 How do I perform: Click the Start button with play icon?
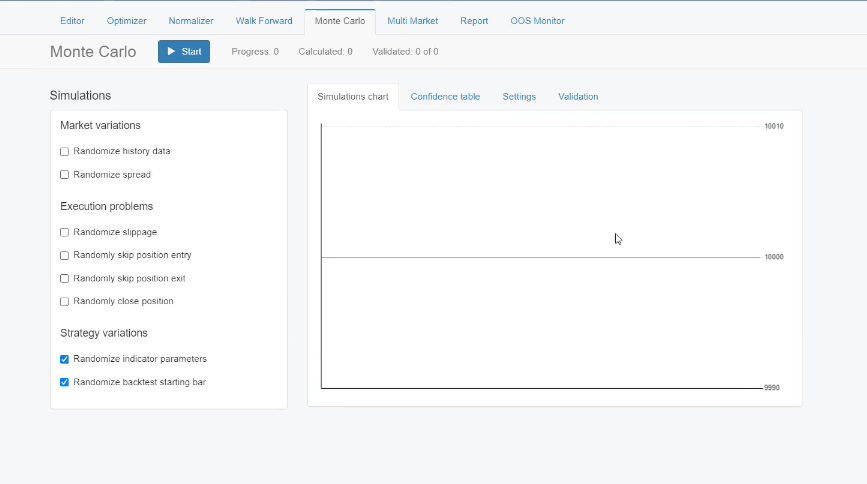(x=184, y=51)
